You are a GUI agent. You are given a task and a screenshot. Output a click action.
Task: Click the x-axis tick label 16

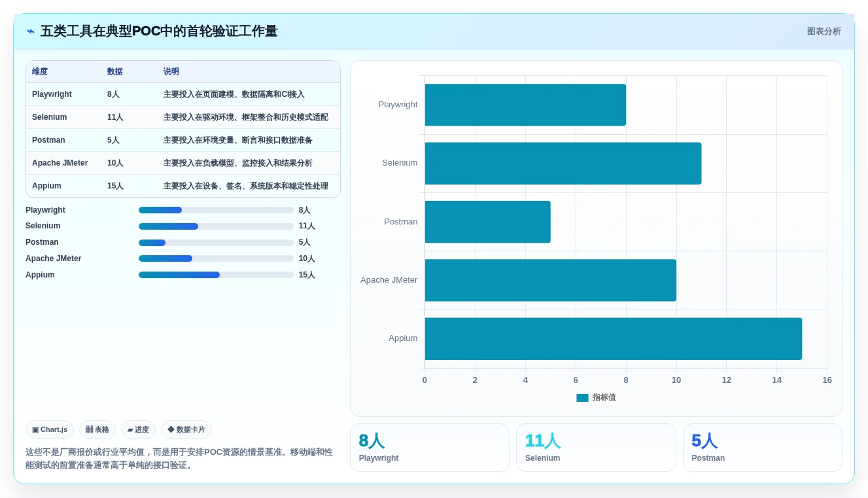[x=827, y=380]
